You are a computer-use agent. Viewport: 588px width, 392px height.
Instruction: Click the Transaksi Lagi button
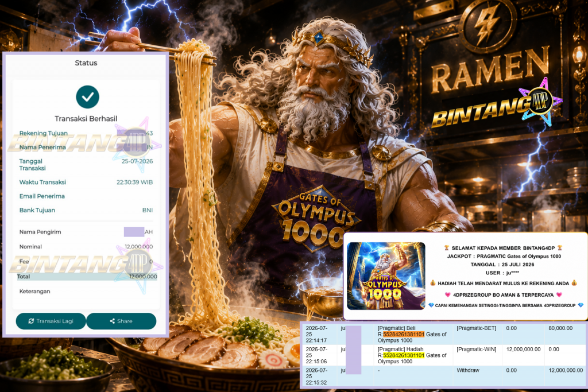click(51, 321)
